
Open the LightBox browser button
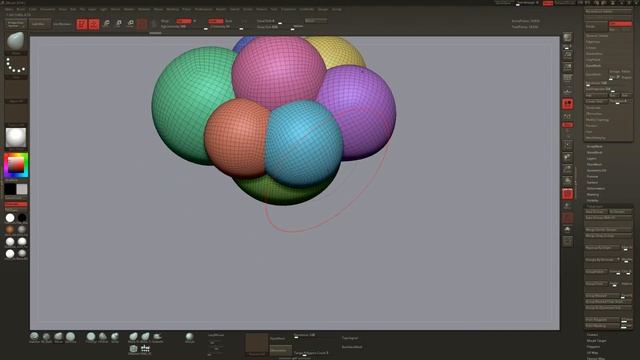[x=40, y=24]
